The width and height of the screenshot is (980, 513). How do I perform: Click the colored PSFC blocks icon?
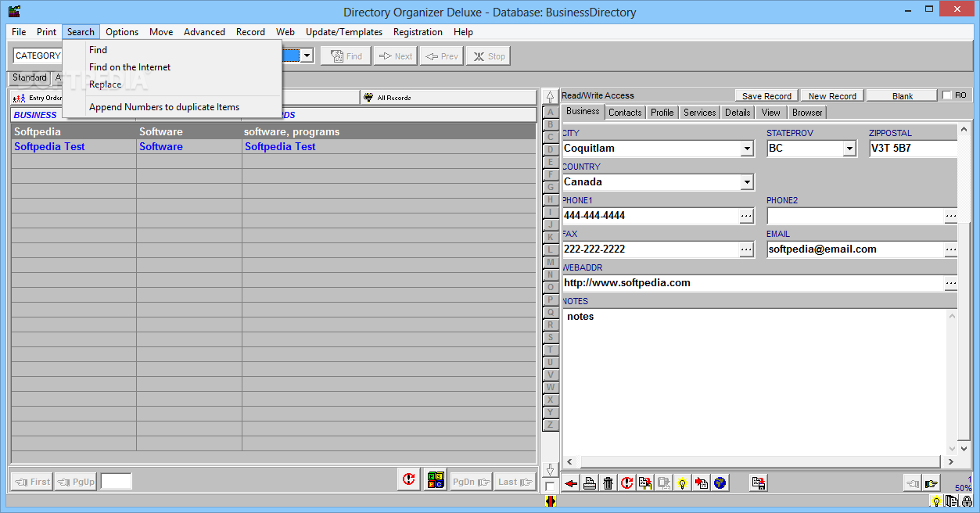[436, 480]
